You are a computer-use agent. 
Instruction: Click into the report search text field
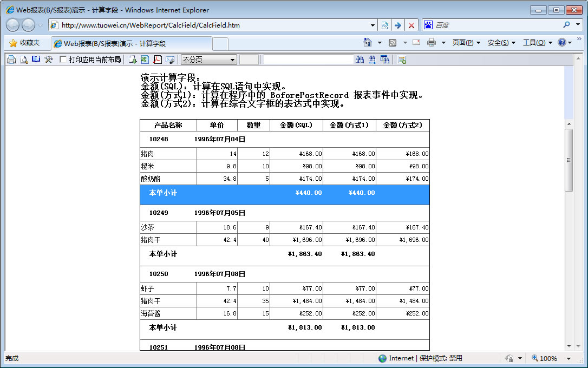[x=308, y=60]
